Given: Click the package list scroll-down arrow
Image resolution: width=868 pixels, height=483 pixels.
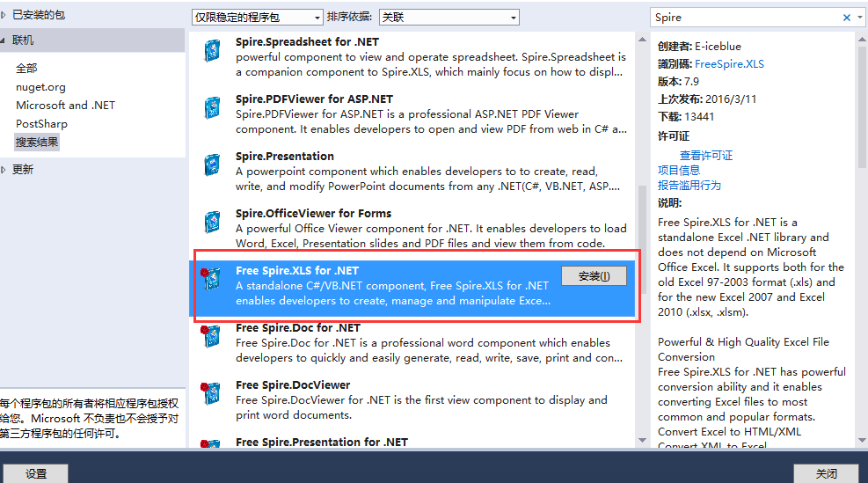Looking at the screenshot, I should (642, 441).
